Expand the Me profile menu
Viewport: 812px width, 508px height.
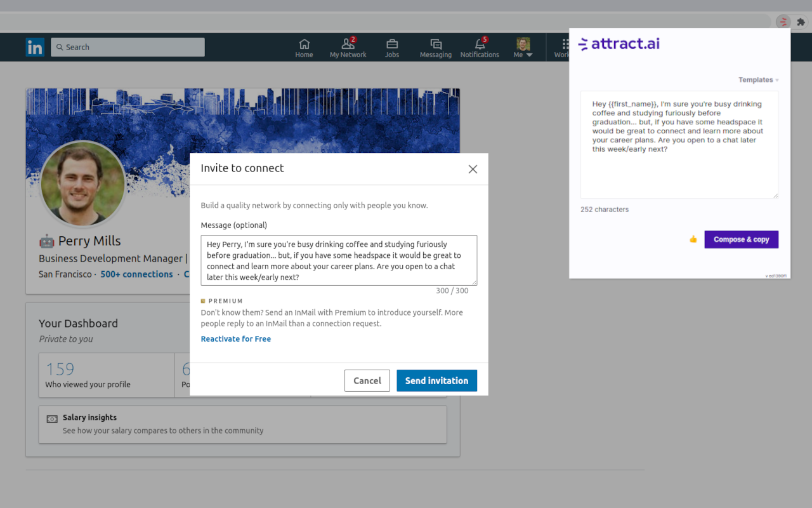[x=522, y=47]
